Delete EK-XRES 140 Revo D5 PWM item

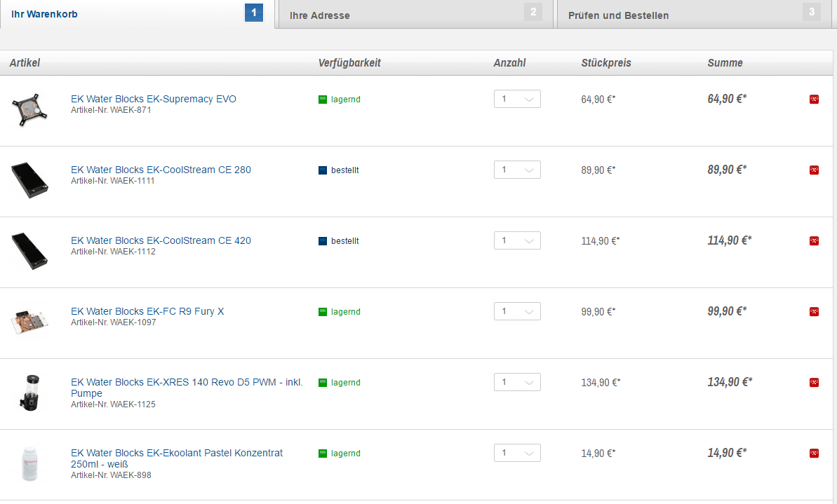(x=814, y=383)
